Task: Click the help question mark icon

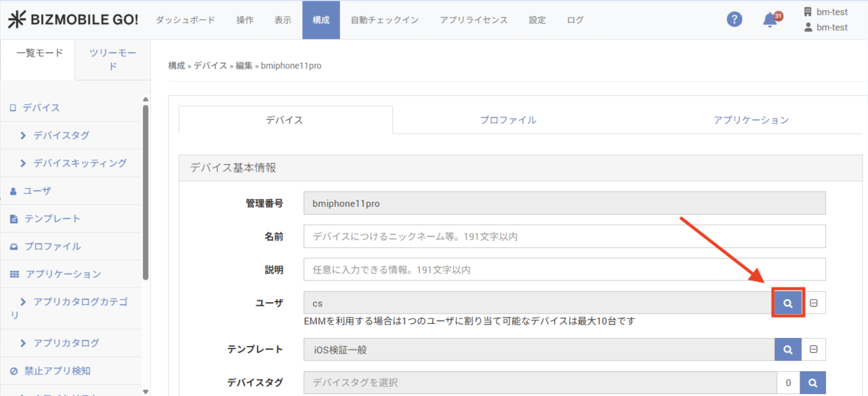Action: click(x=734, y=19)
